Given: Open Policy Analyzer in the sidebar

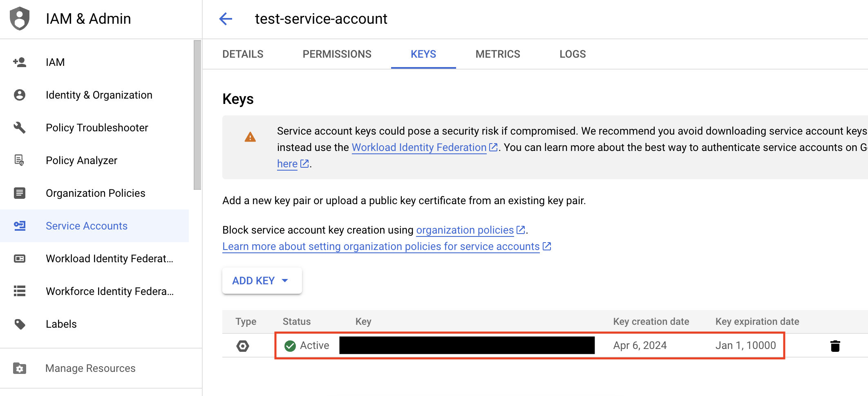Looking at the screenshot, I should coord(94,160).
